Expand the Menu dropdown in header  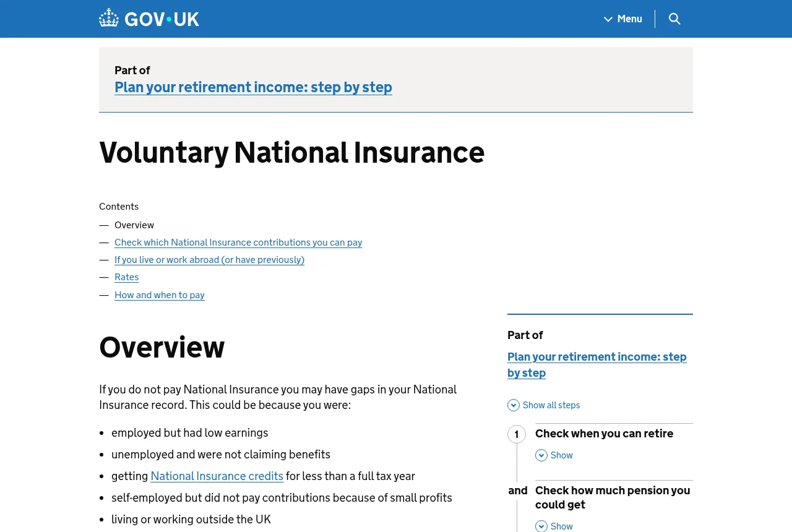coord(623,19)
